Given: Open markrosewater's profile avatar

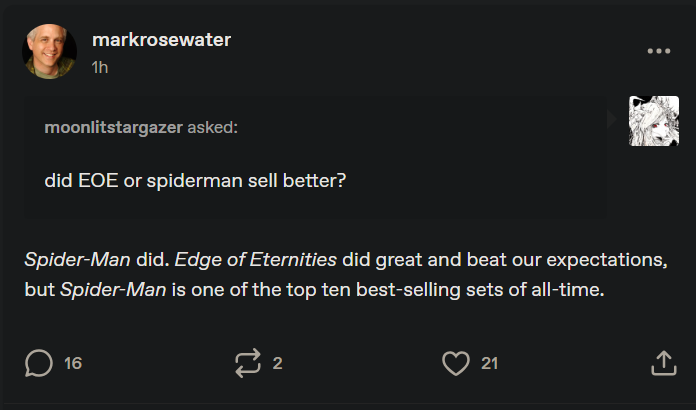Looking at the screenshot, I should pyautogui.click(x=49, y=51).
